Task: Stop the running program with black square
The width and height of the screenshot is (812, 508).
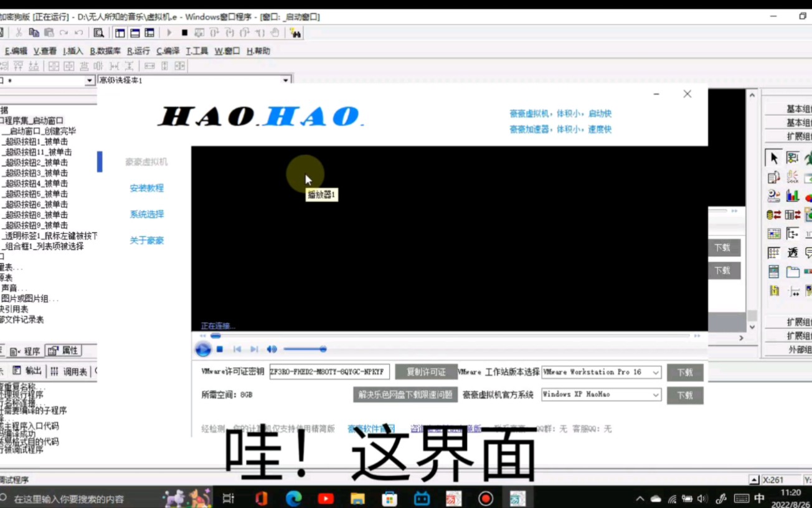Action: [184, 32]
